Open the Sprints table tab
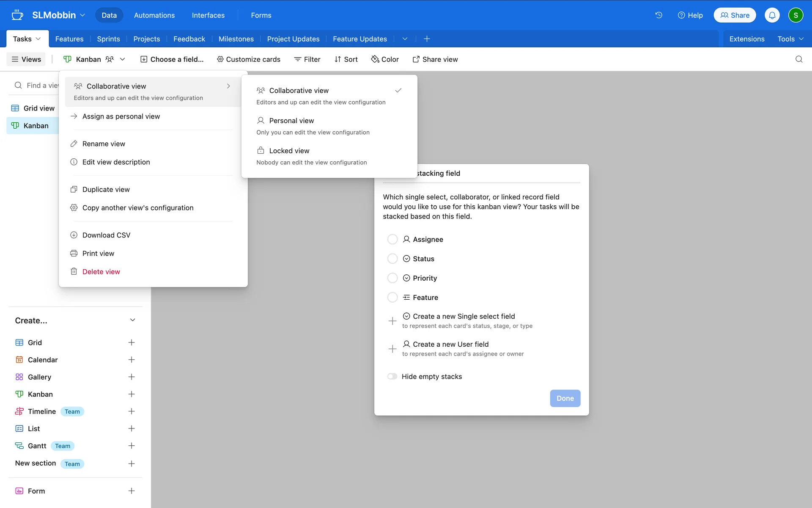 (108, 39)
